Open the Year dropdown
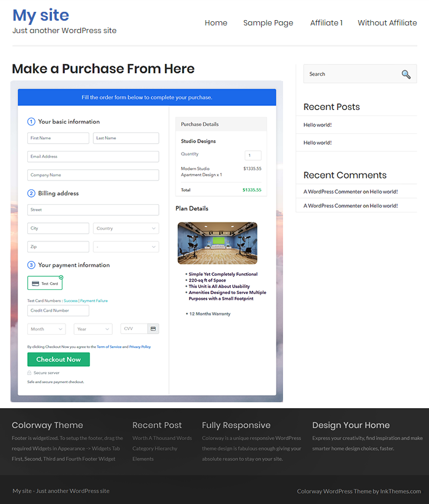Screen dimensions: 429x504 [x=93, y=329]
